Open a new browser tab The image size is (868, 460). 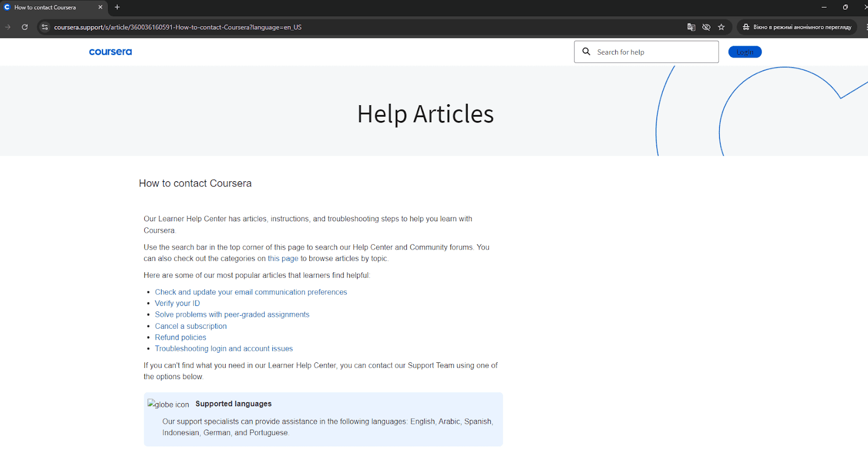(117, 8)
